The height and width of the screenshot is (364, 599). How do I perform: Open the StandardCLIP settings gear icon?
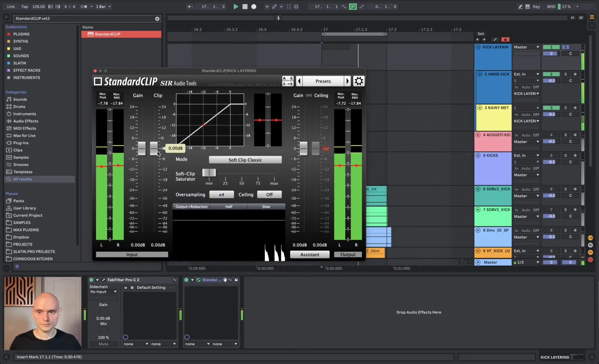[x=359, y=81]
